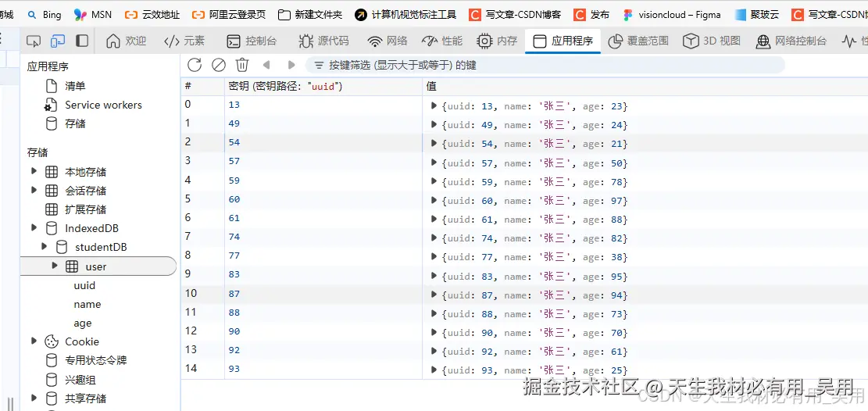The height and width of the screenshot is (411, 868).
Task: Click the # column header
Action: (x=202, y=87)
